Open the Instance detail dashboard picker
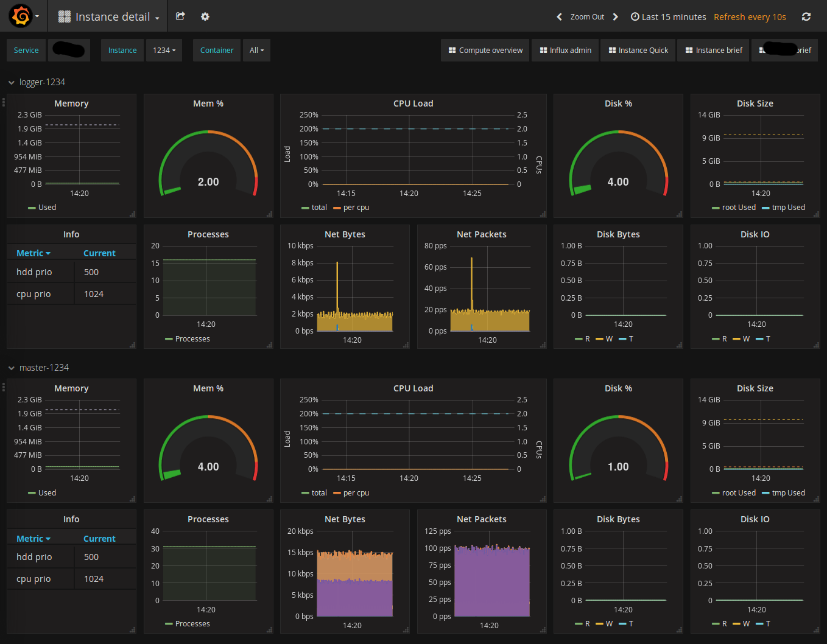Image resolution: width=827 pixels, height=644 pixels. [x=108, y=17]
